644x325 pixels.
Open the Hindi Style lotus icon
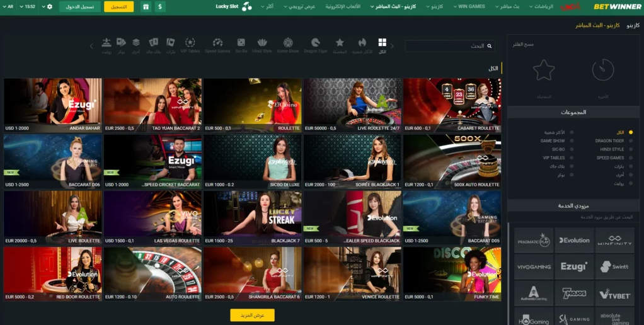coord(262,43)
